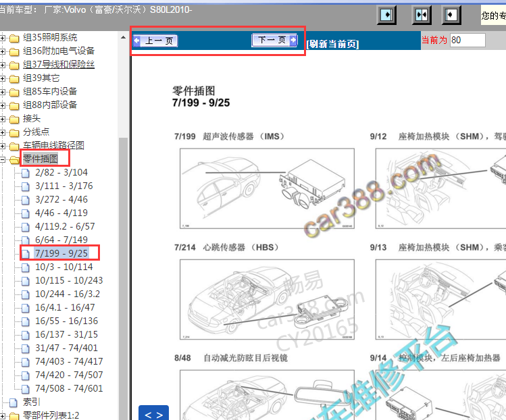Select the 车辆电线路径图 tree item

click(53, 145)
